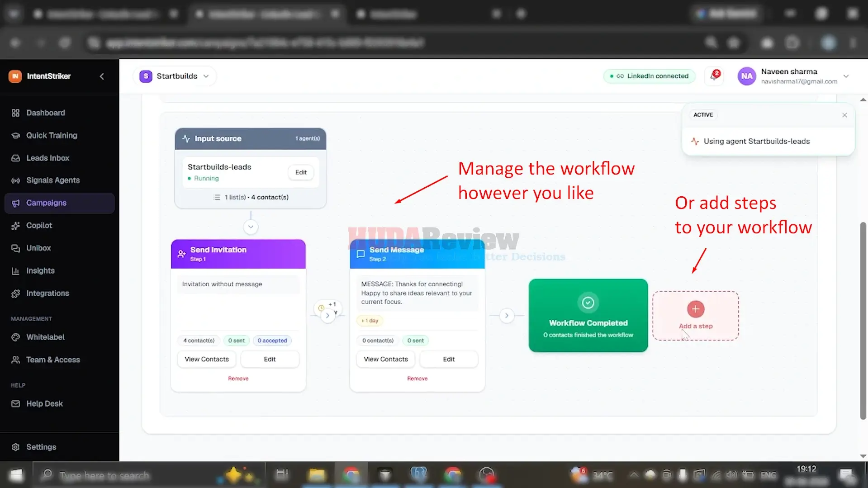Image resolution: width=868 pixels, height=488 pixels.
Task: Edit the Send Invitation step
Action: coord(270,359)
